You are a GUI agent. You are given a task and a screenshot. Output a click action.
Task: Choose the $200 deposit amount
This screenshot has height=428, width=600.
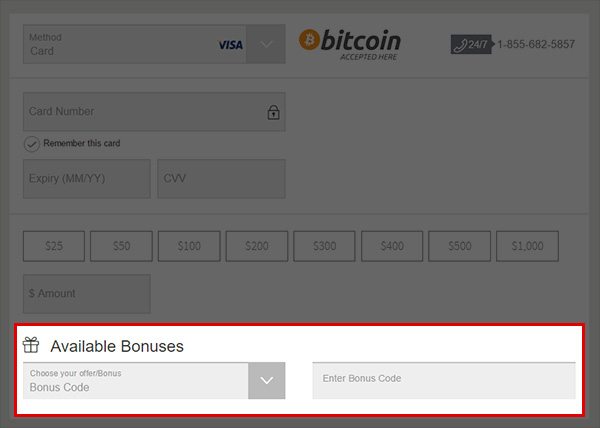[x=257, y=246]
